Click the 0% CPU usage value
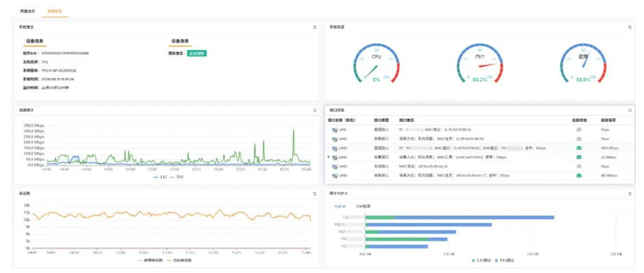This screenshot has height=273, width=644. (376, 79)
